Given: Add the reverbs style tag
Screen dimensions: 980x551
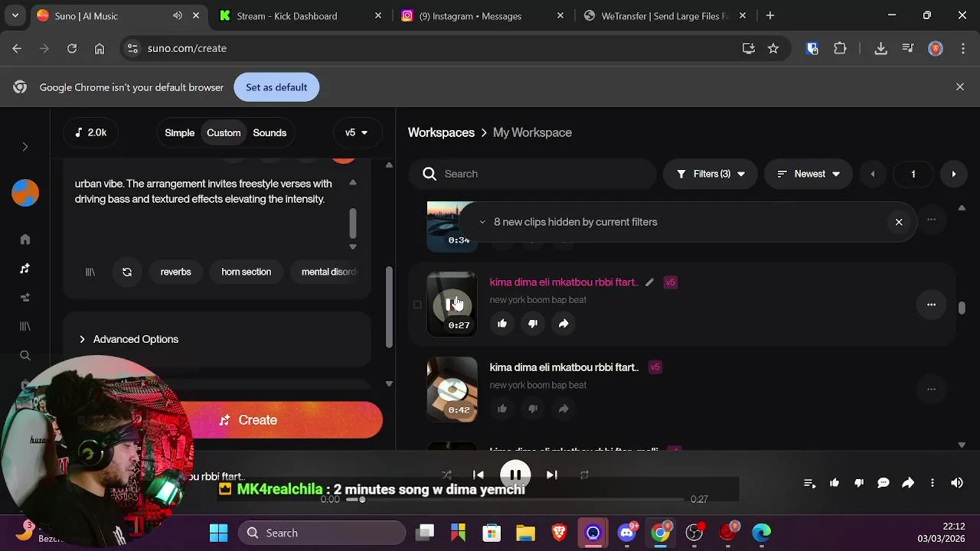Looking at the screenshot, I should coord(175,272).
